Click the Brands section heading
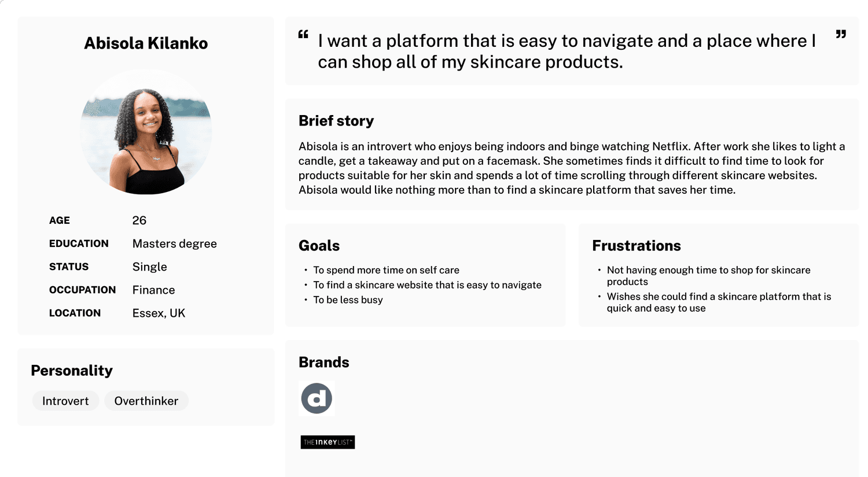 (324, 363)
